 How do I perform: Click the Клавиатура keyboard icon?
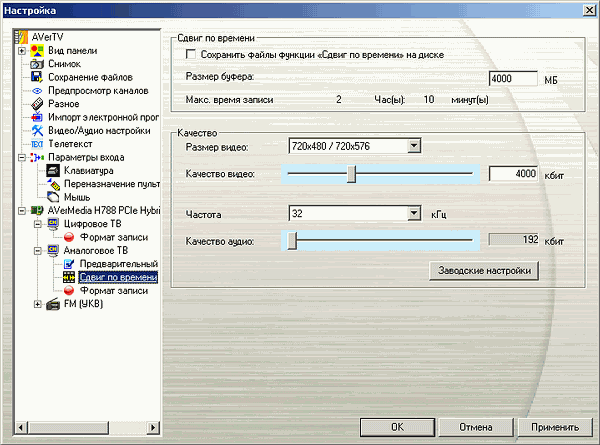point(53,171)
